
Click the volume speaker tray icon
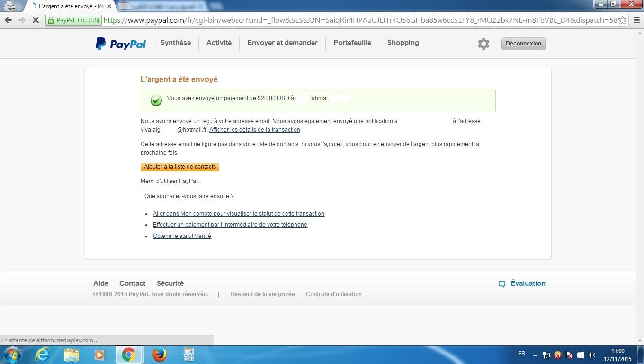point(592,355)
